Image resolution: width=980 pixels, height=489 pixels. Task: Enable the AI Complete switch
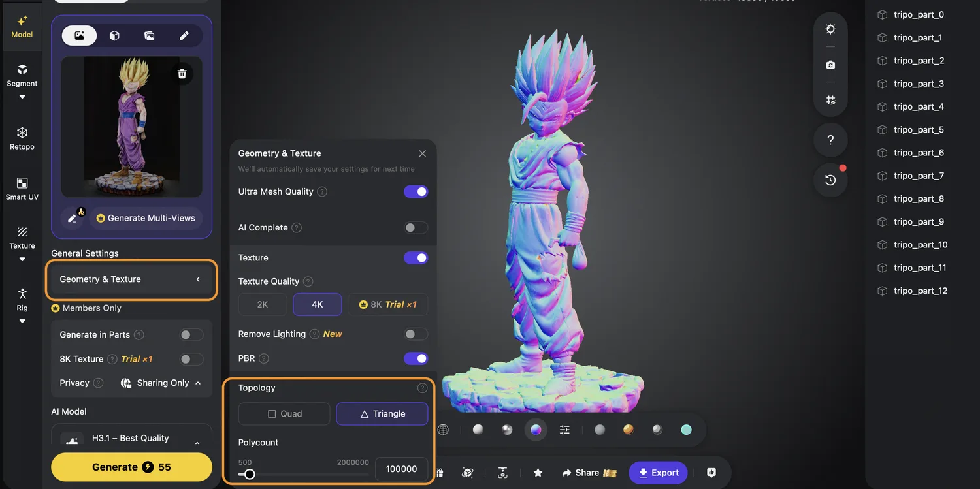click(416, 227)
